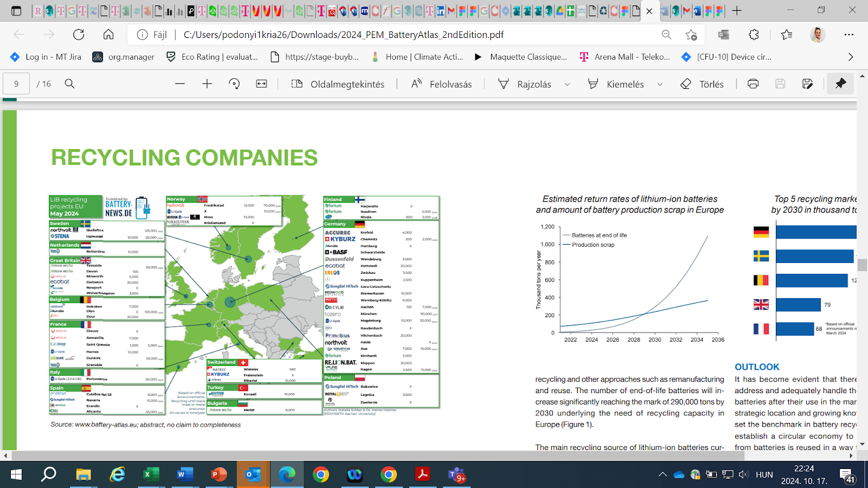The height and width of the screenshot is (488, 868).
Task: Open the Windows Start menu
Action: click(x=16, y=475)
